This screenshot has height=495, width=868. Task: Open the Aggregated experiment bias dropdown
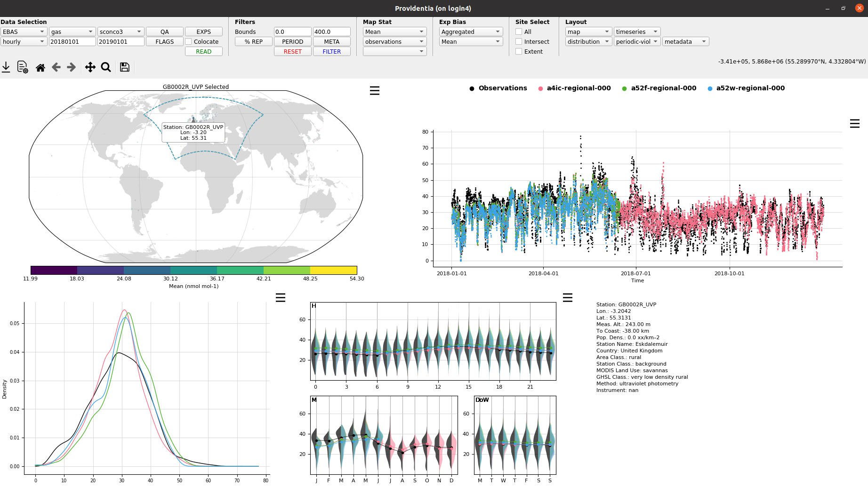(471, 32)
